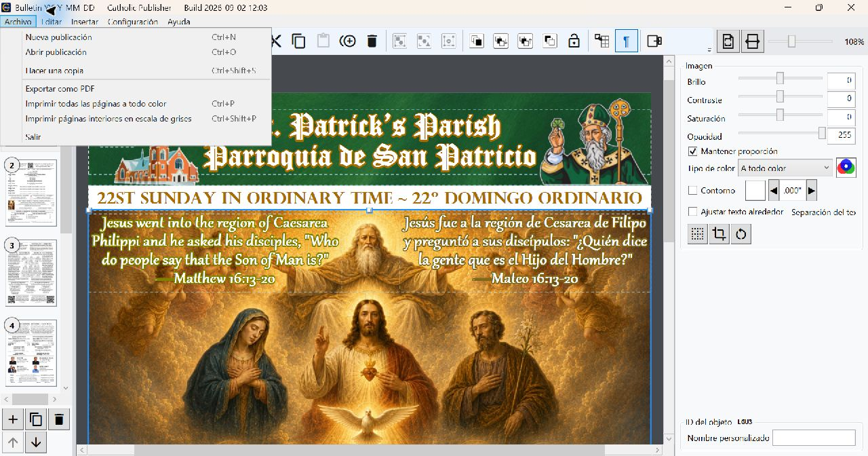
Task: Click the Brillo slider handle
Action: (x=780, y=78)
